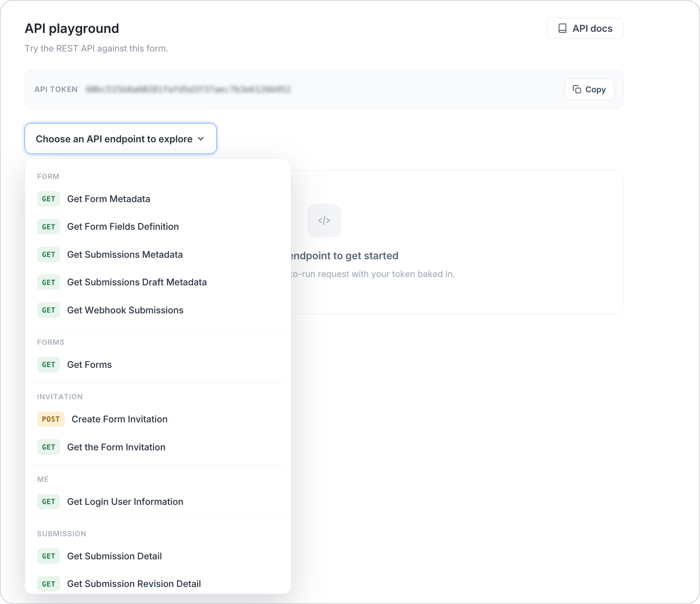700x604 pixels.
Task: Click the SUBMISSION section header
Action: coord(62,534)
